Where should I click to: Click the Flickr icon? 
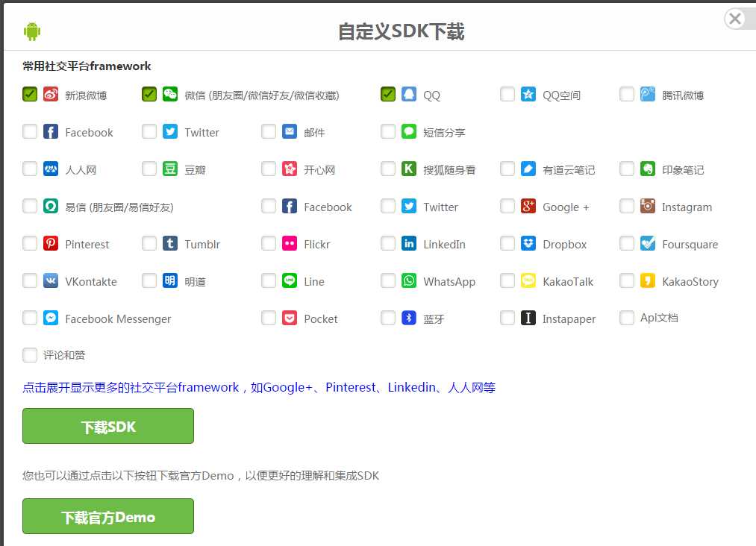tap(290, 243)
